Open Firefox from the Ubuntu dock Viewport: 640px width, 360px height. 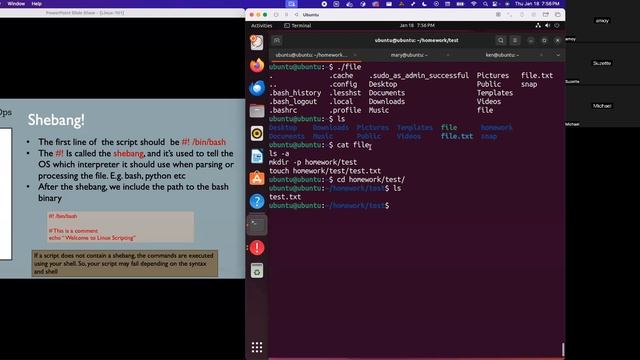(x=257, y=65)
